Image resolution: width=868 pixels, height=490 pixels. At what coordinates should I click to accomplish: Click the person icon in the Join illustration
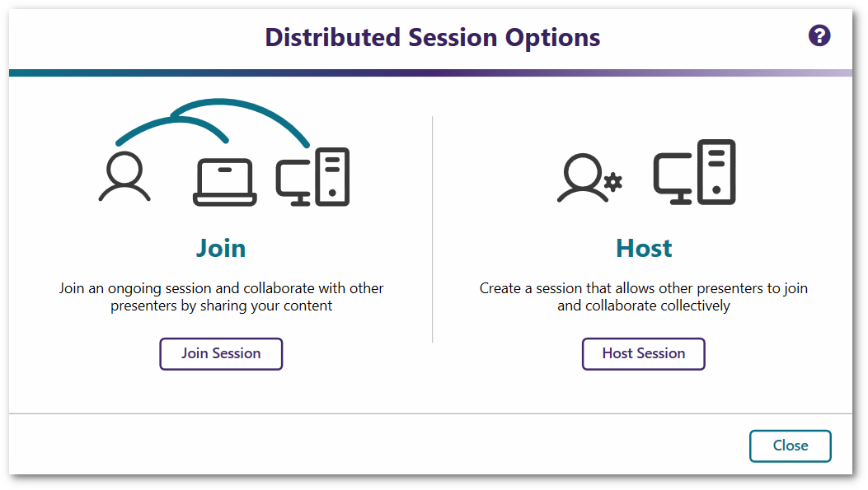[125, 177]
